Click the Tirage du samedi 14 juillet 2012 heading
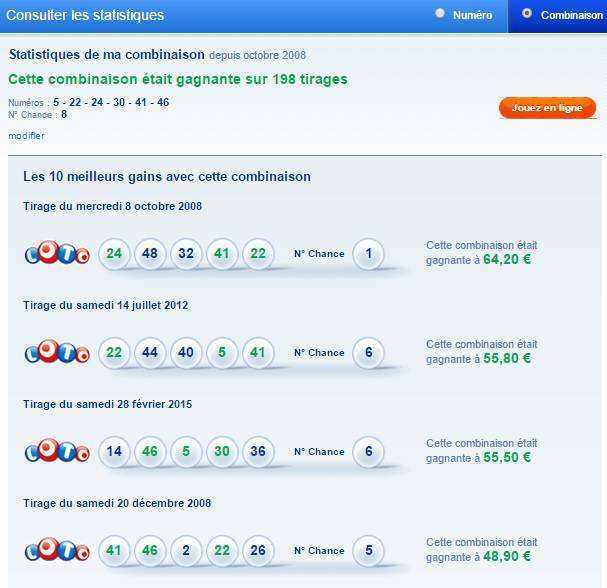This screenshot has height=588, width=607. [x=106, y=305]
